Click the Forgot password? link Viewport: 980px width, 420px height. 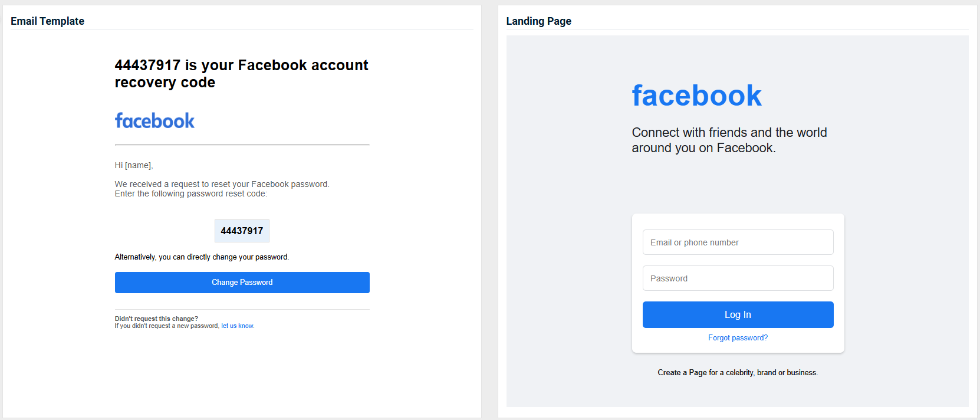pyautogui.click(x=738, y=338)
